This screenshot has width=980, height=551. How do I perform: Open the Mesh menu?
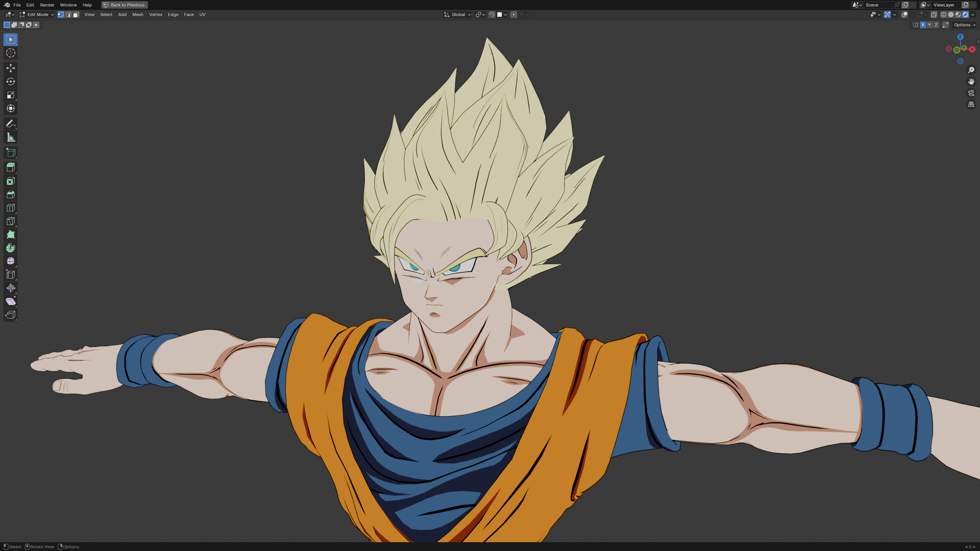coord(138,15)
